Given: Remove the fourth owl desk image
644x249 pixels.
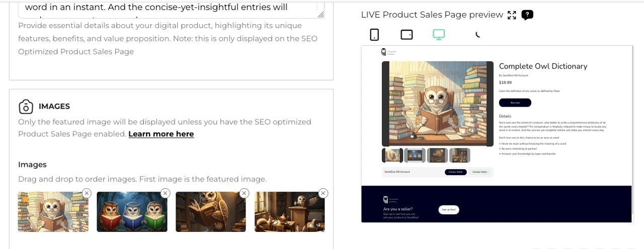Looking at the screenshot, I should (323, 193).
